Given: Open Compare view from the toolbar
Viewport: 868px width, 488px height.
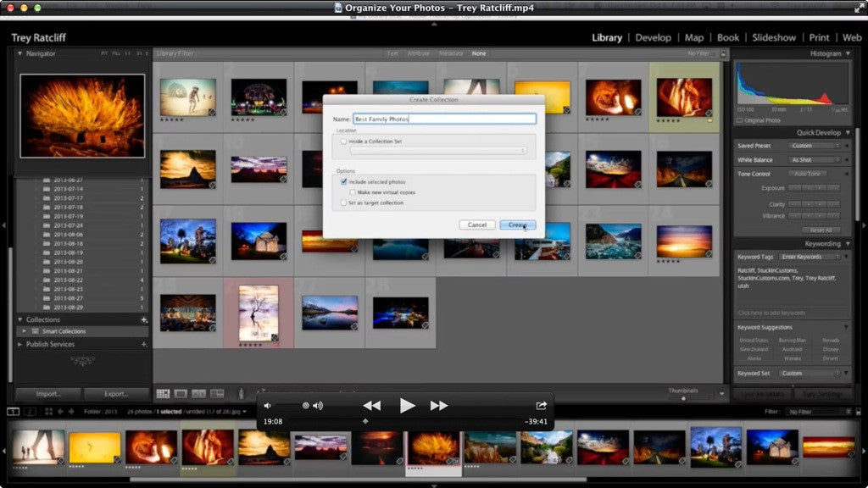Looking at the screenshot, I should [198, 394].
